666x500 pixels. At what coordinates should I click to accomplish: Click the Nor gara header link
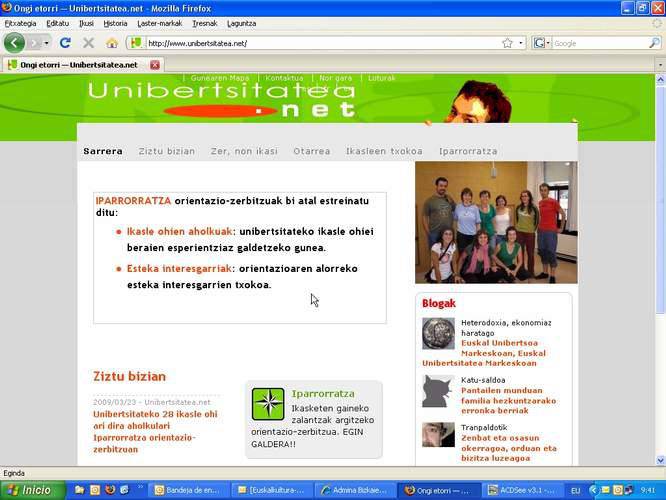point(336,78)
